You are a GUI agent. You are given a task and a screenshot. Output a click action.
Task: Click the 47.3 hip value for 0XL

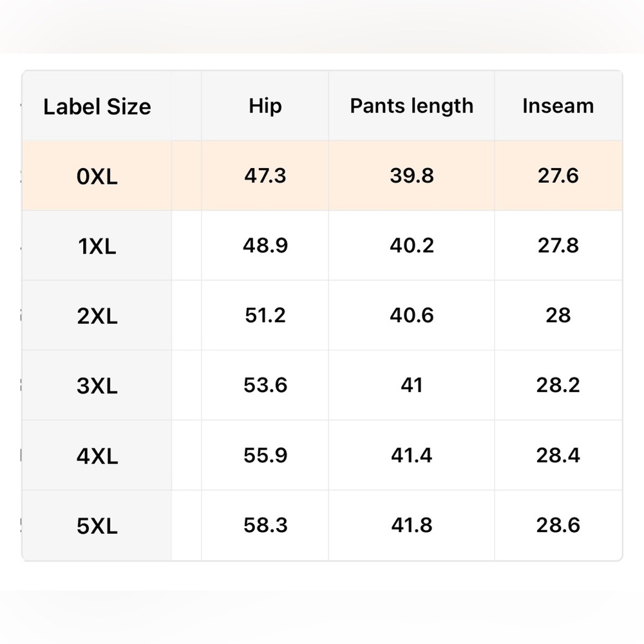tap(265, 176)
